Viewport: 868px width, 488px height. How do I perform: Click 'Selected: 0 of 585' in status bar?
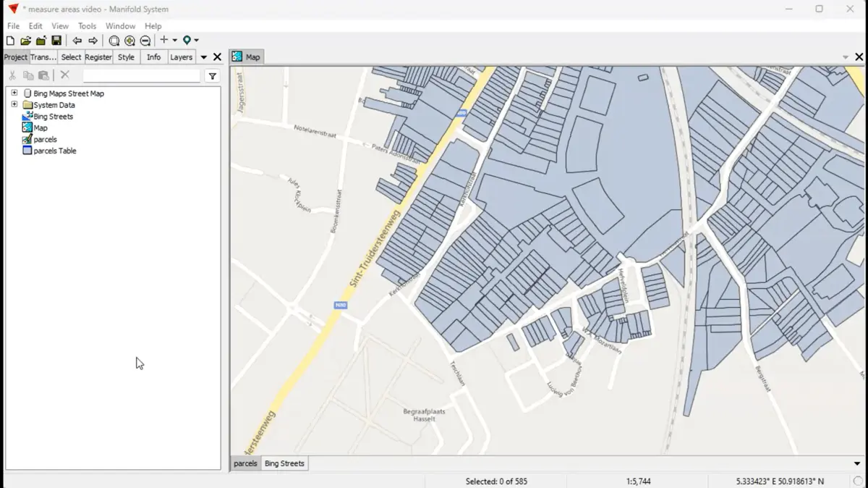pos(496,481)
